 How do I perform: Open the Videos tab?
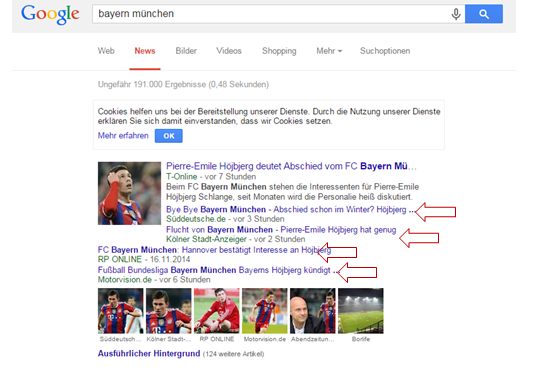229,51
